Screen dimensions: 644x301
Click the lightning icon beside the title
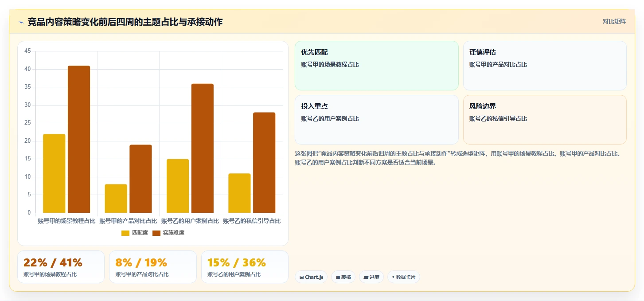point(21,22)
